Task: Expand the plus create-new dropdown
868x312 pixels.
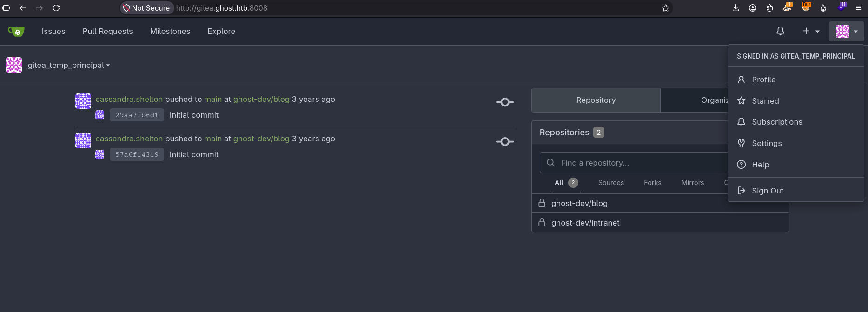Action: coord(811,31)
